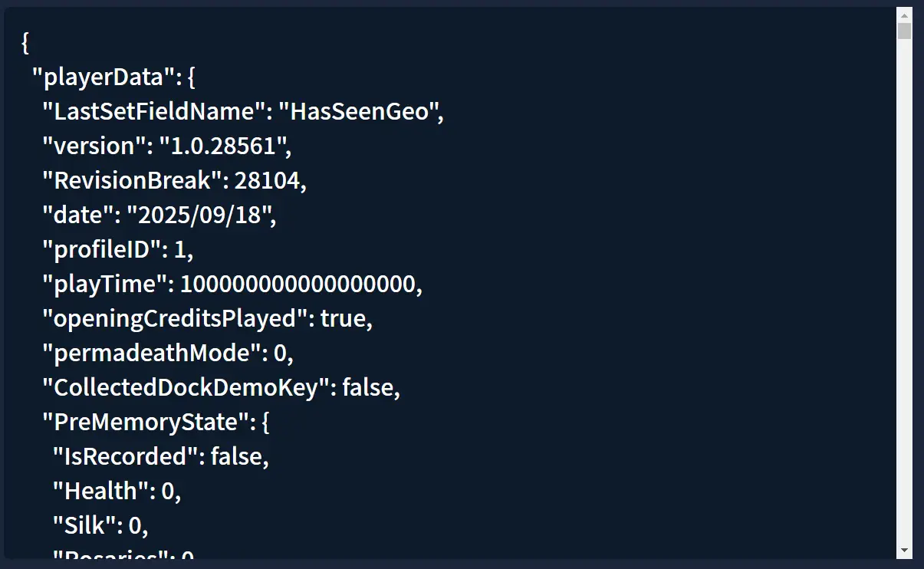Click the "playerData" key text
This screenshot has width=924, height=569.
click(104, 77)
